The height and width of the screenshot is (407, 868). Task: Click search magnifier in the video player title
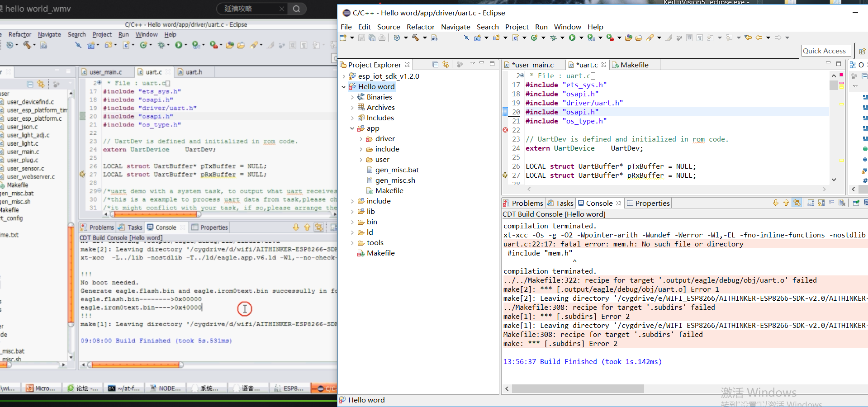(296, 9)
